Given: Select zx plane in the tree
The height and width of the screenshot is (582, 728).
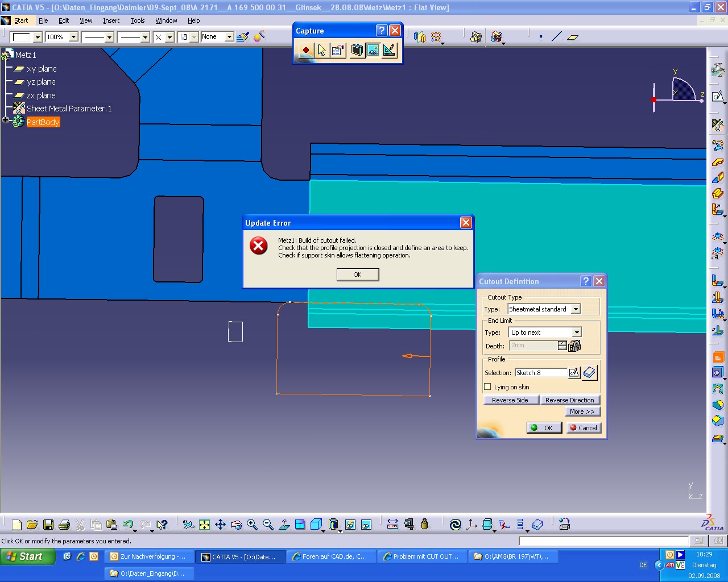Looking at the screenshot, I should click(41, 95).
